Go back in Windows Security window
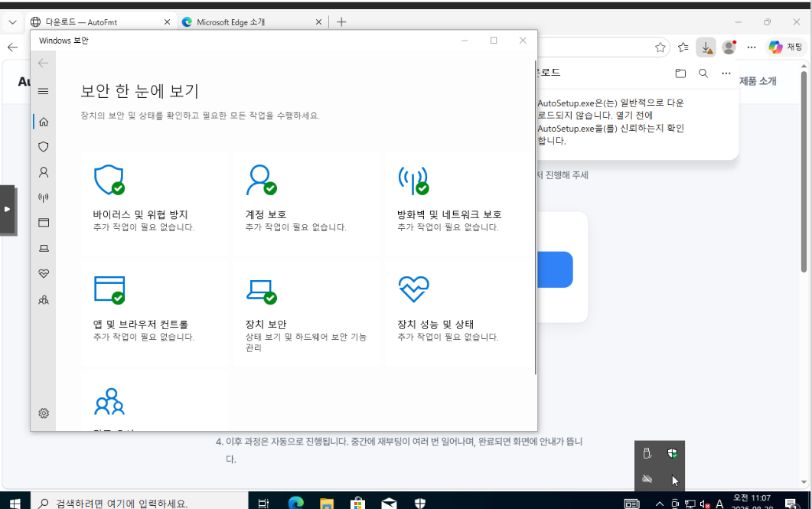 [44, 64]
